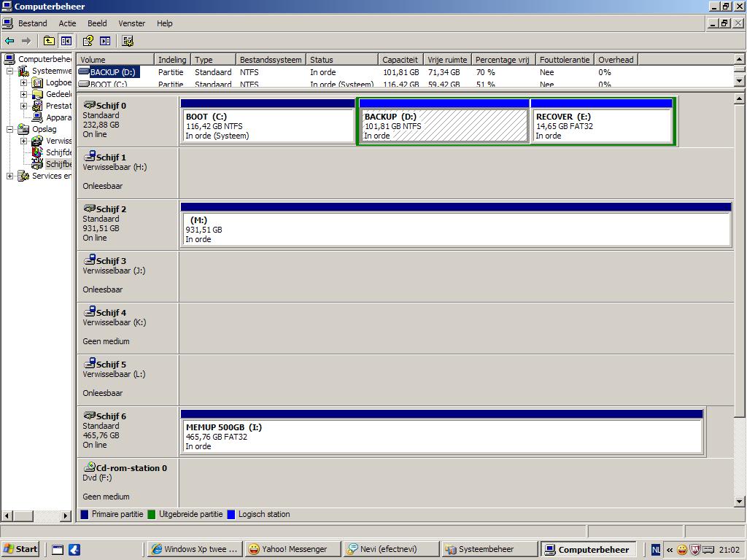Select the Cd-rom-station 0 drive icon
Screen dimensions: 747x560
click(x=90, y=467)
